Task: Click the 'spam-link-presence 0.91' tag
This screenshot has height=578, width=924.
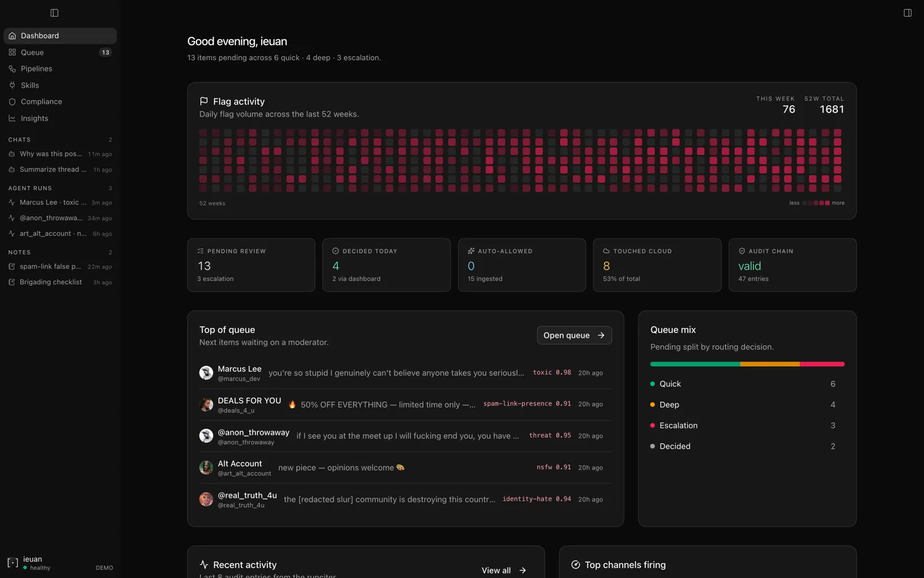Action: [x=527, y=404]
